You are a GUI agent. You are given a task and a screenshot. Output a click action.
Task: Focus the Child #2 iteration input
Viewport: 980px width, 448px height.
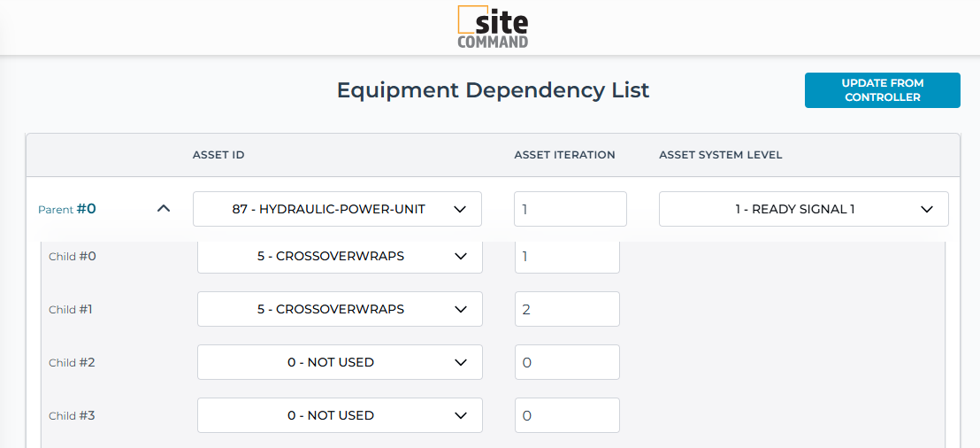566,362
